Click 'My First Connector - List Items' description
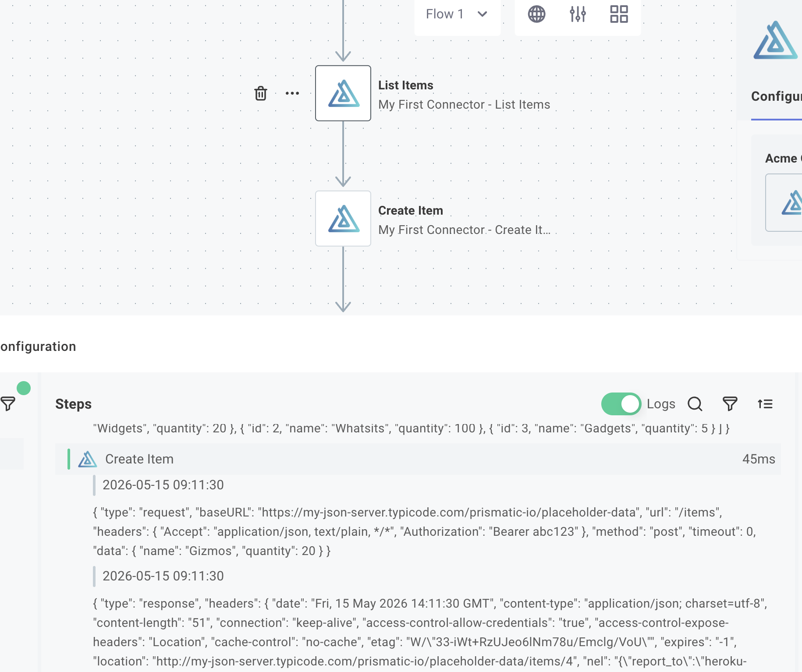 point(464,104)
